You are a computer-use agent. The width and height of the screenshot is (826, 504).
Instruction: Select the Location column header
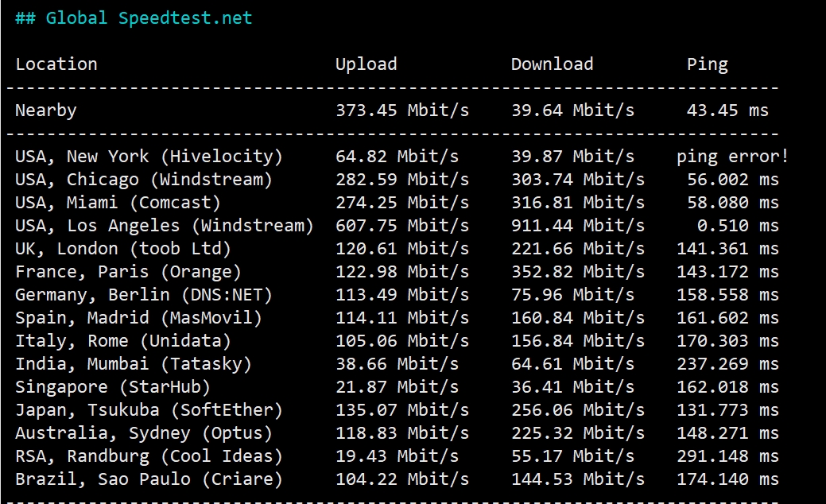click(x=56, y=64)
